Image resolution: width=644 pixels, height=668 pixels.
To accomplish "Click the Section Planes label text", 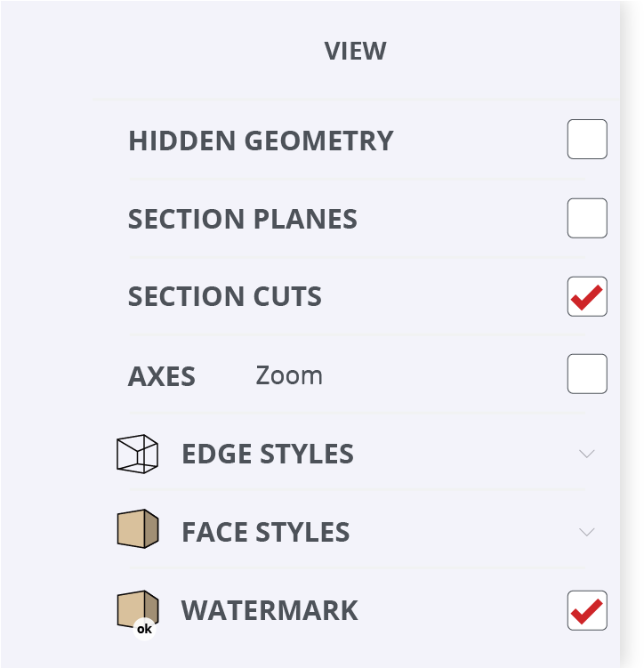I will (x=243, y=219).
